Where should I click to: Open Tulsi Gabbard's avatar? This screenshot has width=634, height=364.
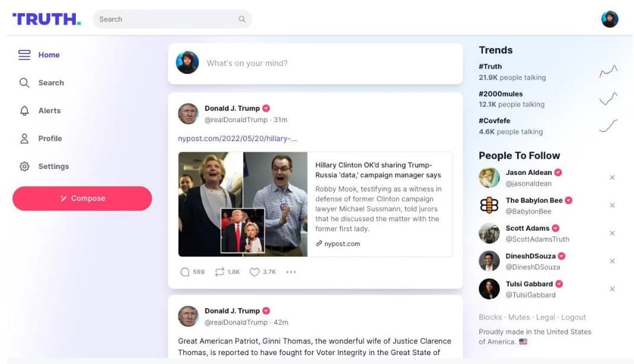point(489,289)
